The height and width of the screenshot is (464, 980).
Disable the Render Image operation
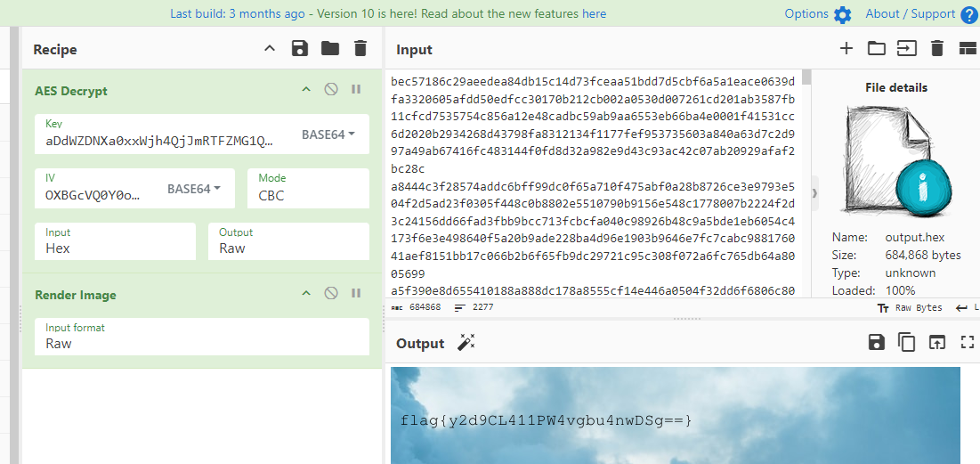(x=331, y=294)
